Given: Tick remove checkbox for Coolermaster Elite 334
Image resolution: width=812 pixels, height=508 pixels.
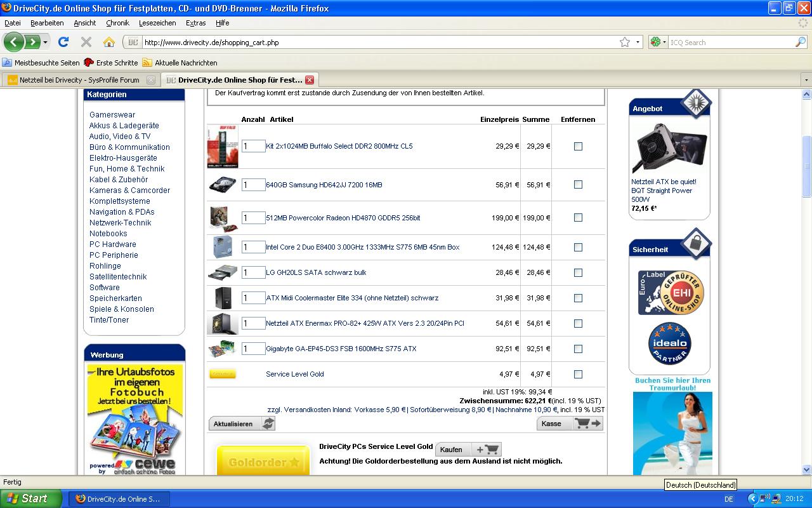Looking at the screenshot, I should 578,298.
